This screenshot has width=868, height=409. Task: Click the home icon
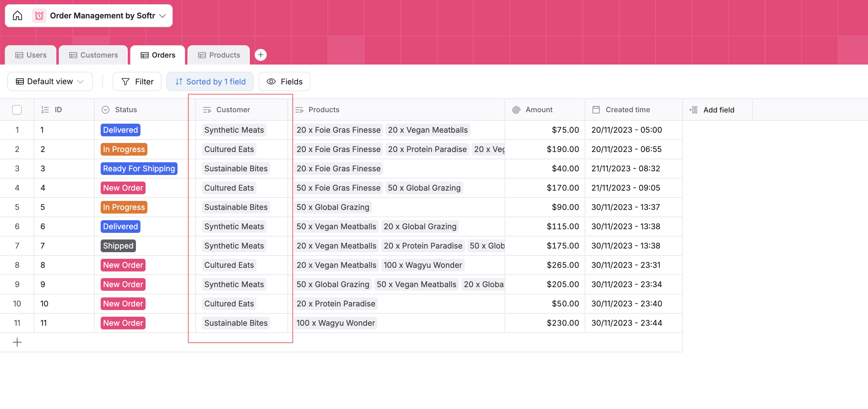(x=17, y=15)
